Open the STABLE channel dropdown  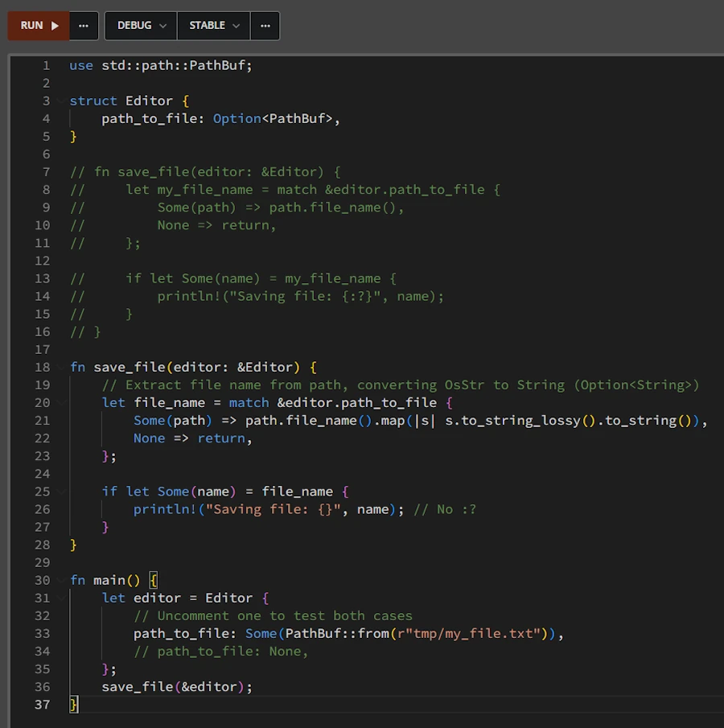pos(213,26)
